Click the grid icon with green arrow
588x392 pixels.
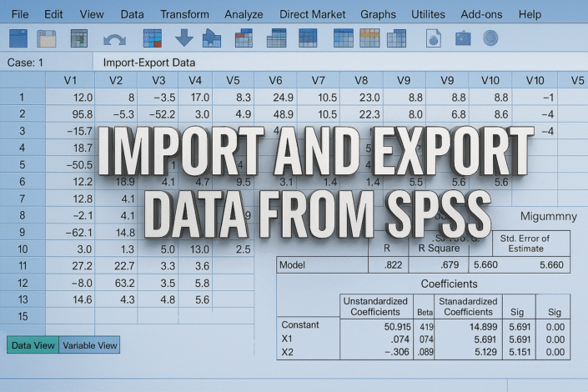pyautogui.click(x=78, y=38)
